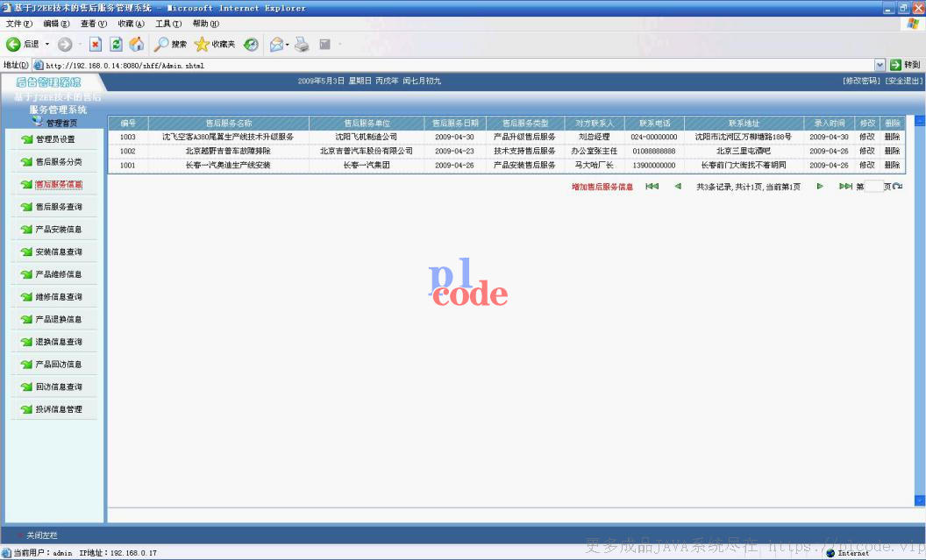Open the 编辑 menu

pyautogui.click(x=56, y=24)
